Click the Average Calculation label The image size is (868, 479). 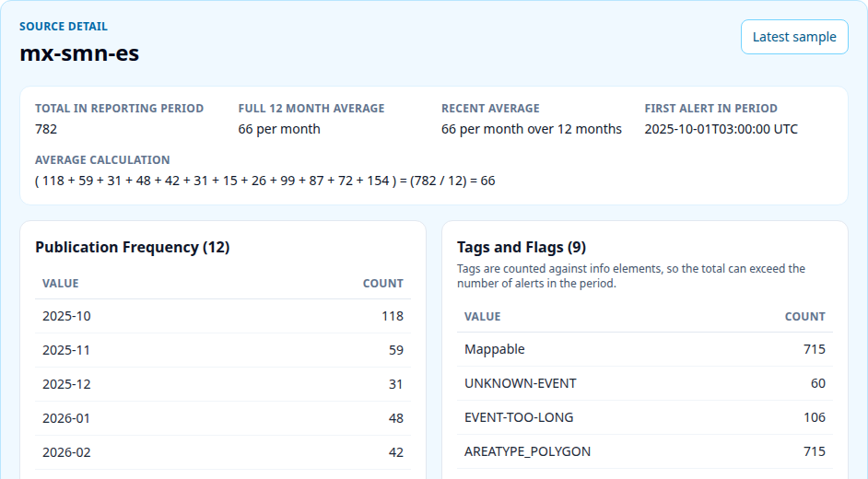click(x=102, y=160)
